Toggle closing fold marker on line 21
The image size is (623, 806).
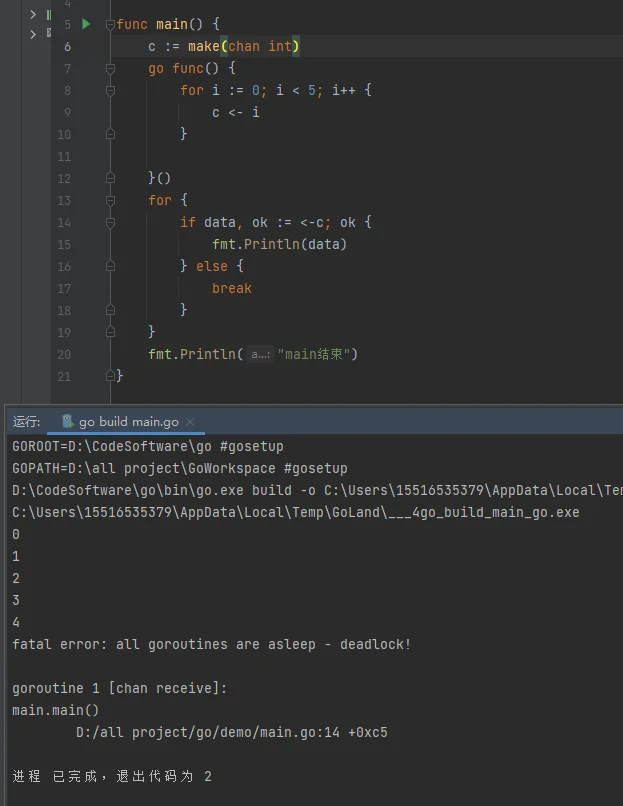click(x=110, y=376)
